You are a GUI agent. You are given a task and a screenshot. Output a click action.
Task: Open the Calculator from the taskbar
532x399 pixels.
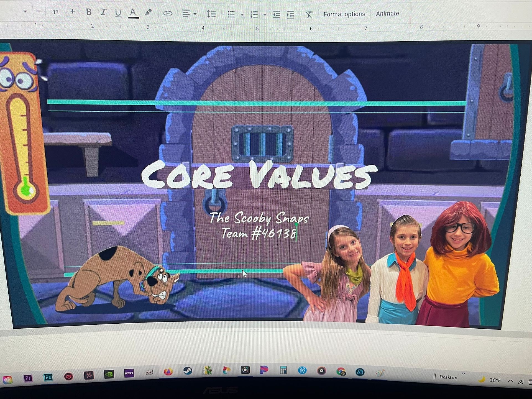283,370
